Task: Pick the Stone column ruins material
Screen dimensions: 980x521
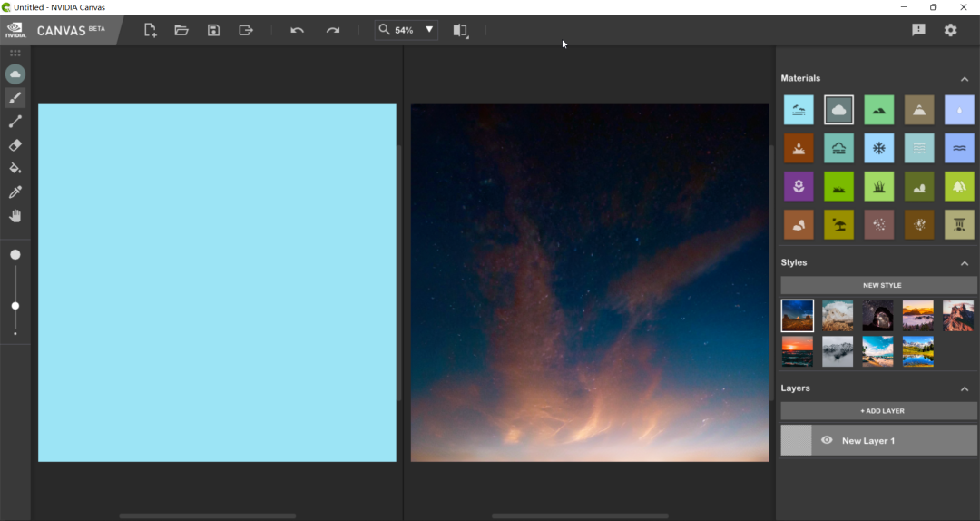Action: (959, 224)
